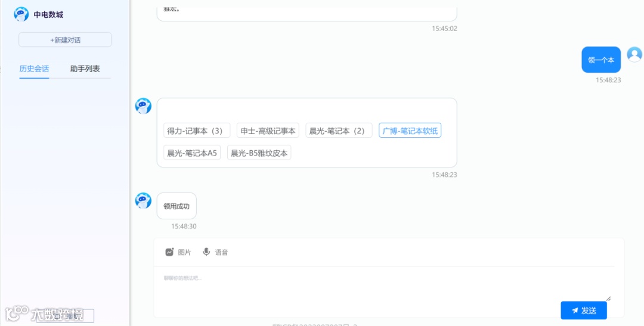Viewport: 644px width, 326px height.
Task: Select the 晨光-笔记本A5 option
Action: pos(192,153)
